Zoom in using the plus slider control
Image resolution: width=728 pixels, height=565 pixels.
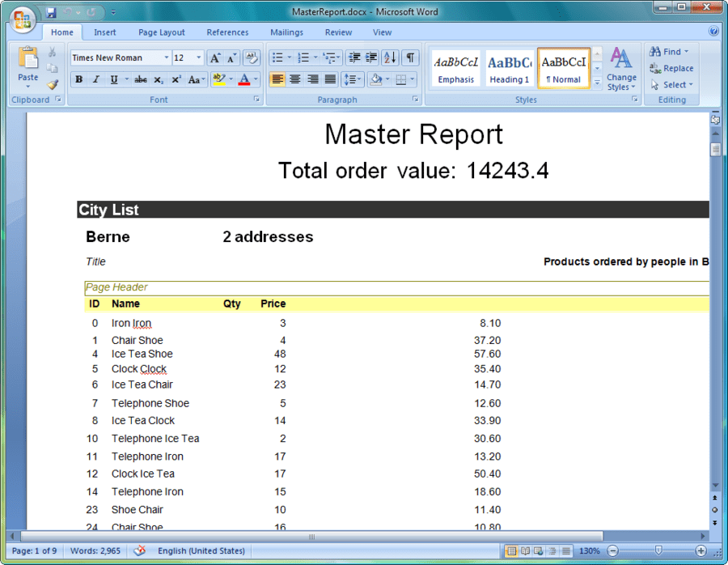click(x=701, y=550)
